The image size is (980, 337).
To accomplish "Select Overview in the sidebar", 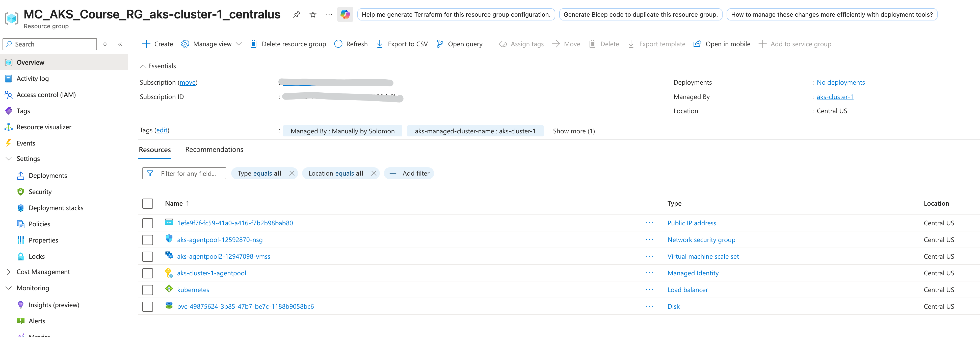I will [x=64, y=62].
